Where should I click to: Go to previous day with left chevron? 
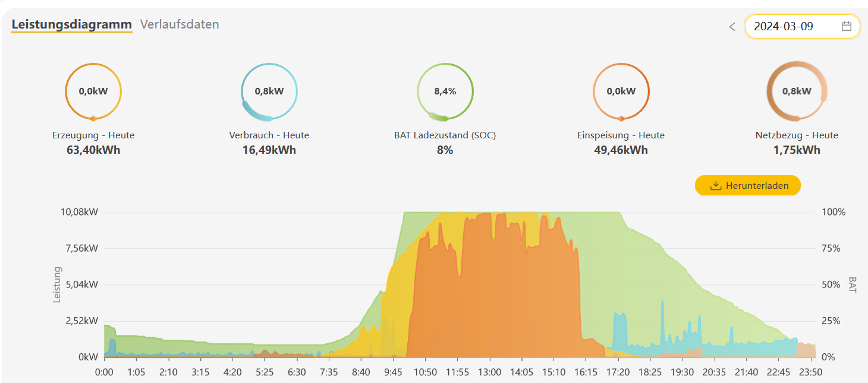click(x=732, y=27)
